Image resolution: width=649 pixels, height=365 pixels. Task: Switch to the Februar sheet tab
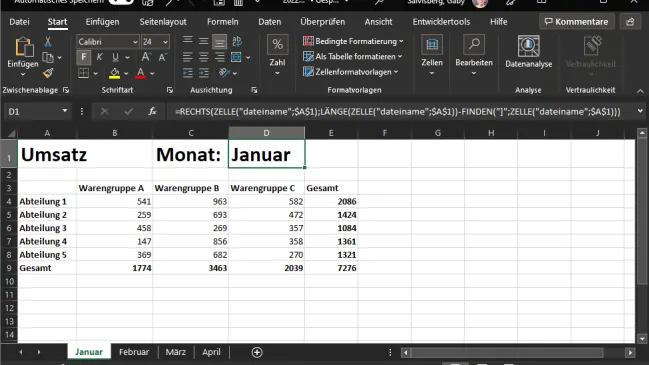click(x=134, y=352)
